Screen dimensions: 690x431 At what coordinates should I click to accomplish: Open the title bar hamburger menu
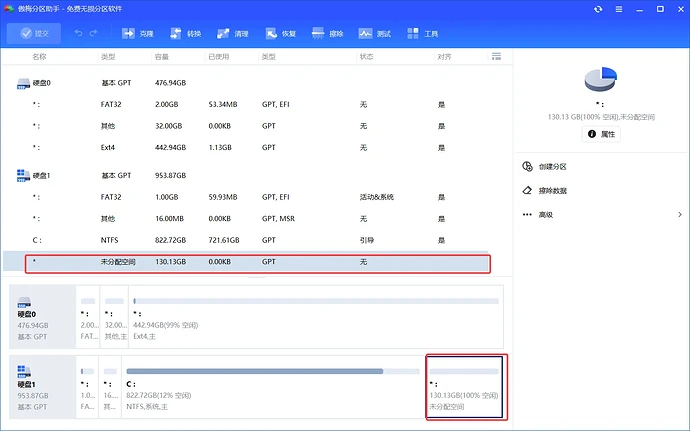point(619,8)
